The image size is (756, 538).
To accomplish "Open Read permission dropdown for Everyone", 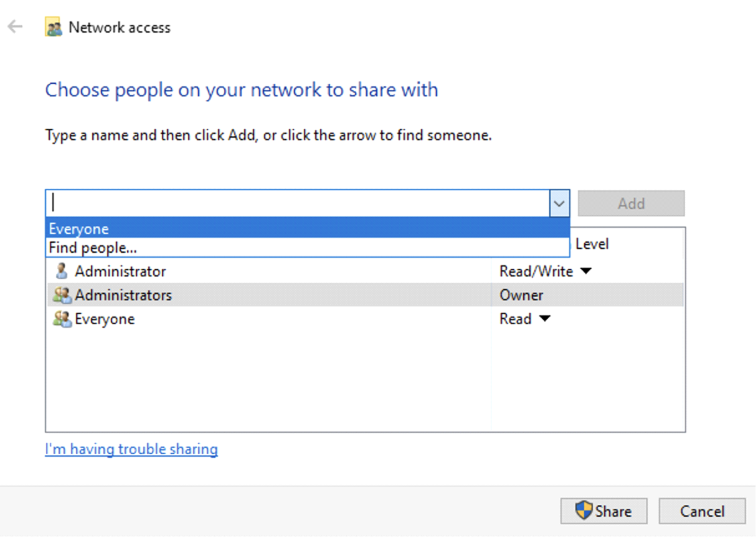I will [545, 318].
